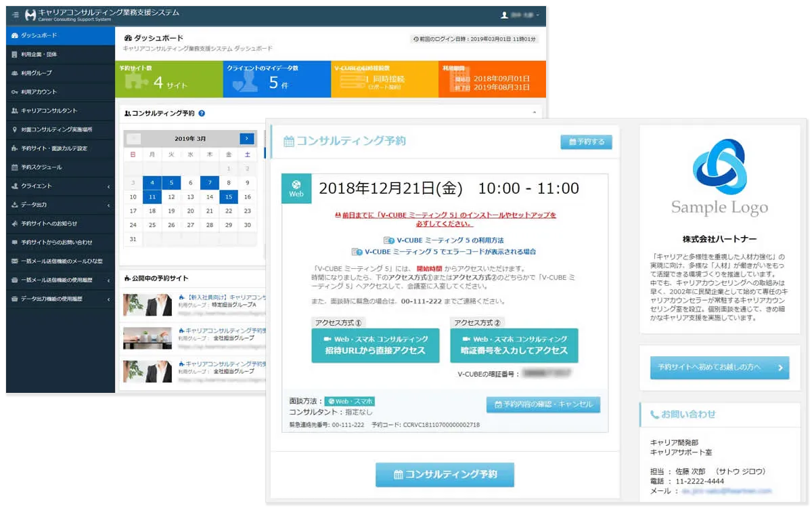This screenshot has width=812, height=508.
Task: Click the hamburger menu icon in header
Action: 15,15
